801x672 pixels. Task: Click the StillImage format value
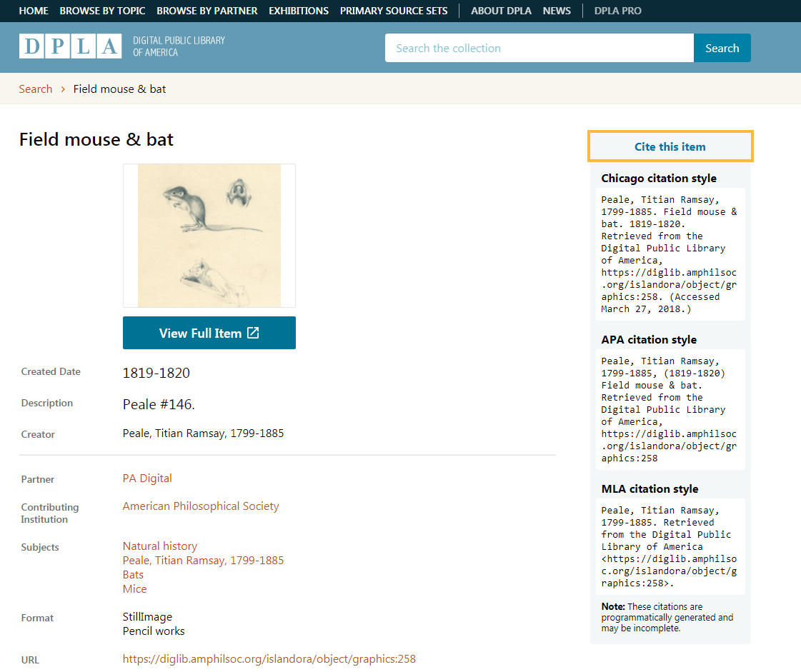[148, 617]
